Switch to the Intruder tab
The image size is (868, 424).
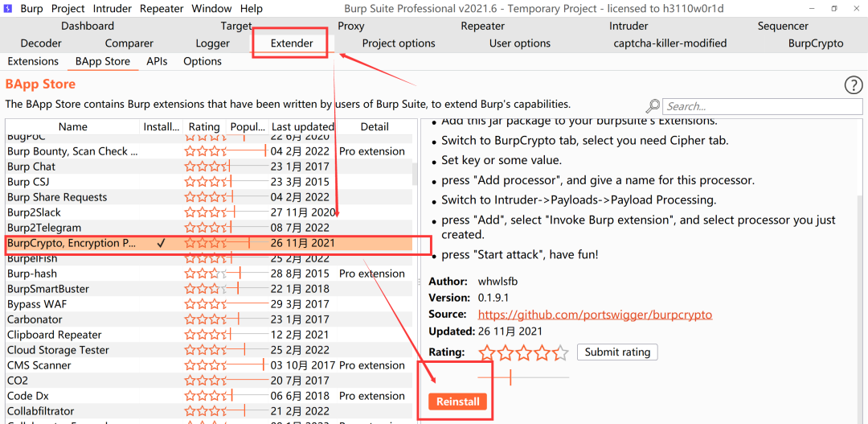pos(628,26)
